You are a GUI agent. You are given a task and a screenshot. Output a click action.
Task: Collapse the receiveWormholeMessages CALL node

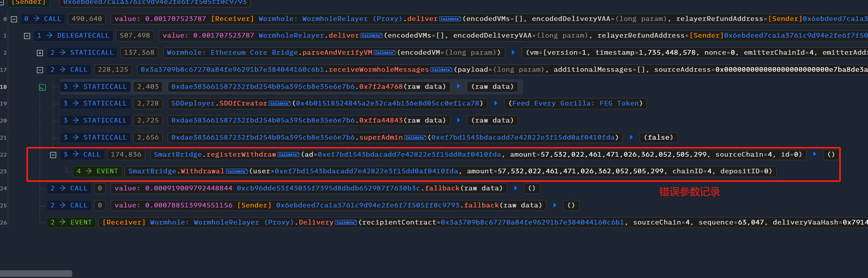point(40,70)
